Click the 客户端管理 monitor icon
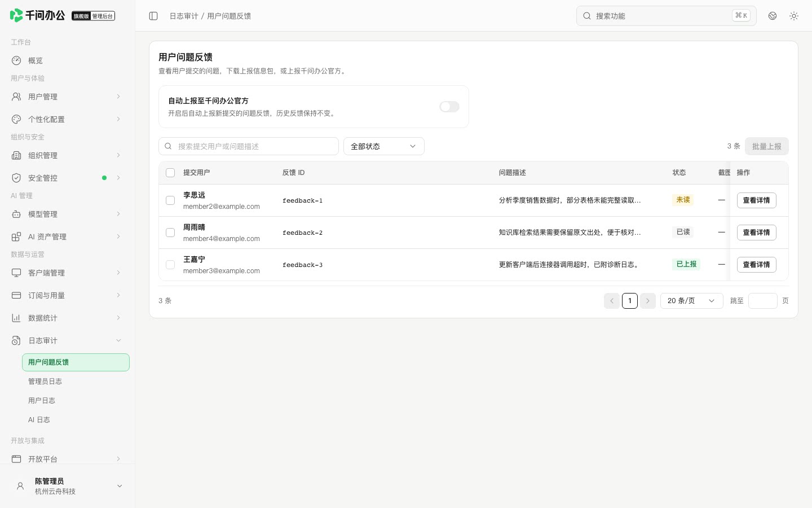Screen dimensions: 812x508 click(x=16, y=273)
